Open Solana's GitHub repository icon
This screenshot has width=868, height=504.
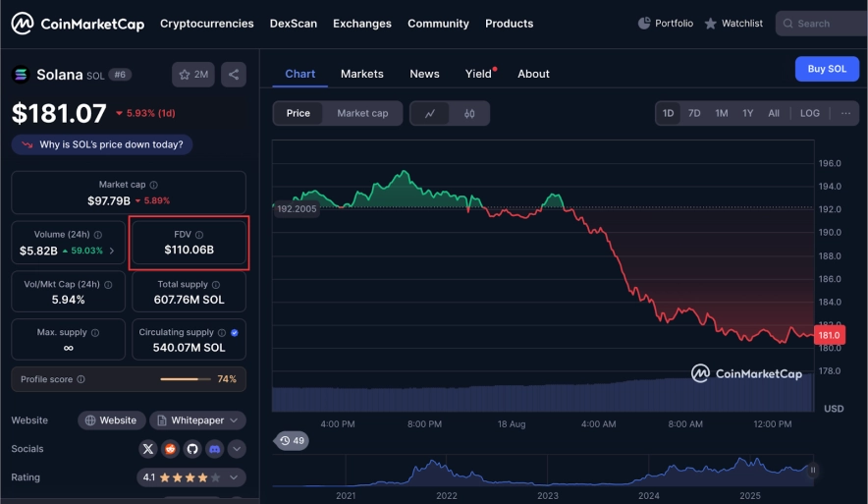(x=191, y=449)
